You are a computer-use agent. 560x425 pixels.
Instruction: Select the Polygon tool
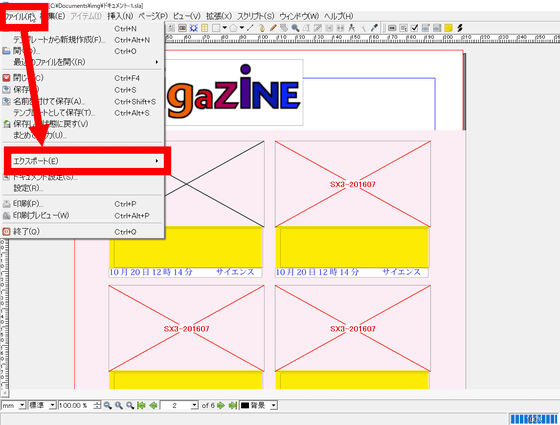click(233, 28)
